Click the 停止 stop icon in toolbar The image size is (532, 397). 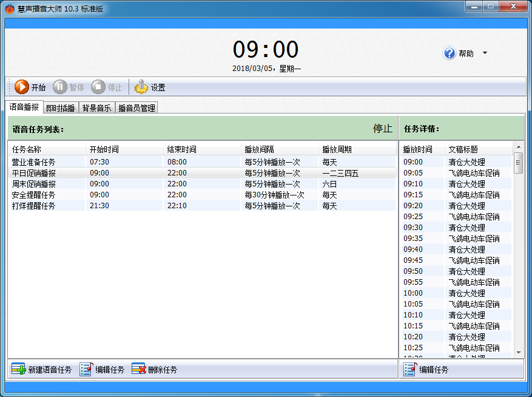tap(98, 87)
